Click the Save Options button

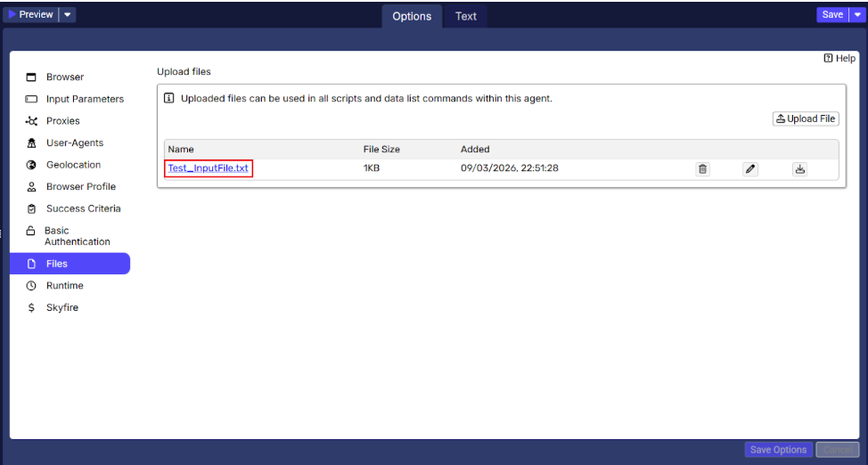[778, 450]
